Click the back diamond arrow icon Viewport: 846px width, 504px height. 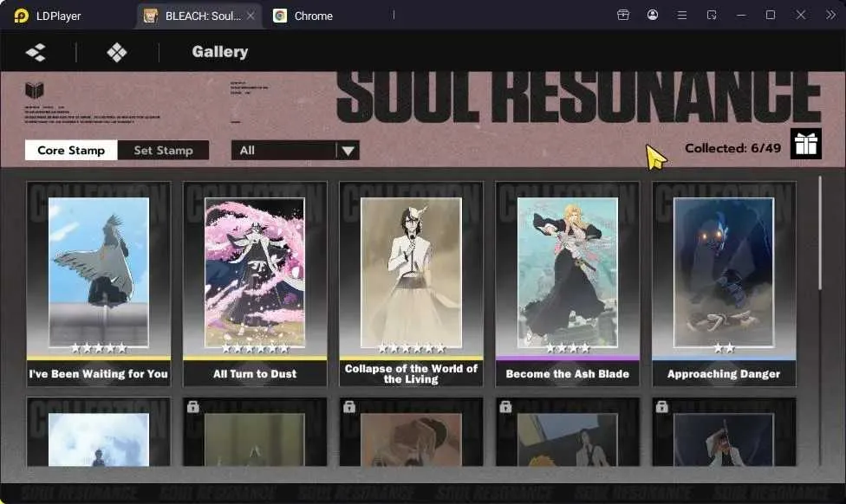pos(36,52)
